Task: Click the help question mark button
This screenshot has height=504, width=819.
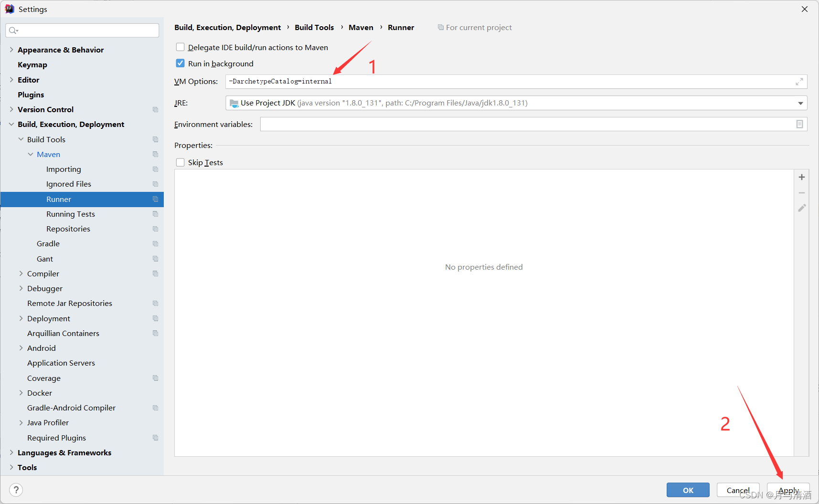Action: coord(16,490)
